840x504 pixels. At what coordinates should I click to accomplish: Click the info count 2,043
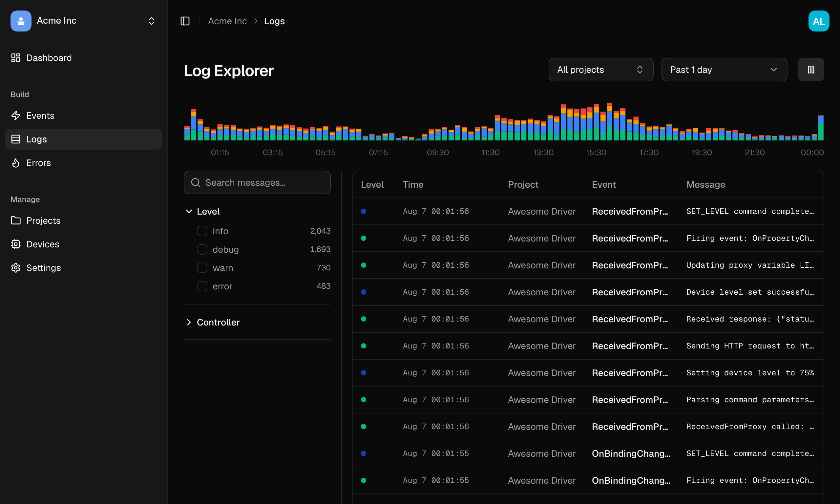tap(320, 231)
